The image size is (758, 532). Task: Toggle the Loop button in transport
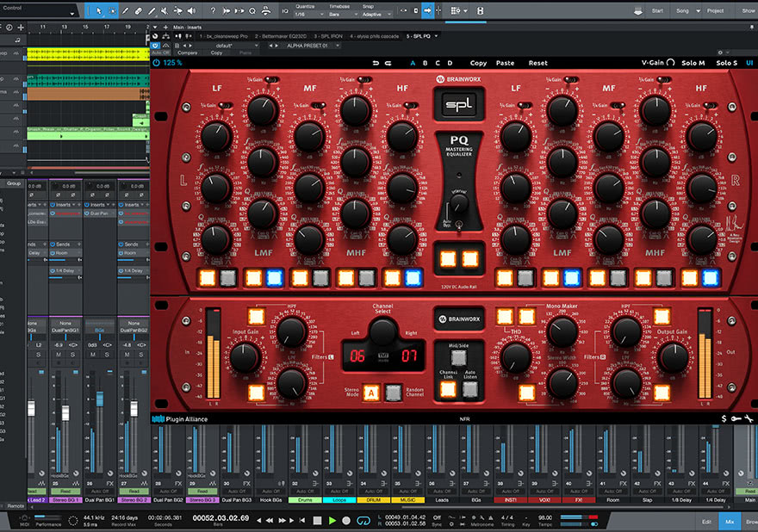363,521
